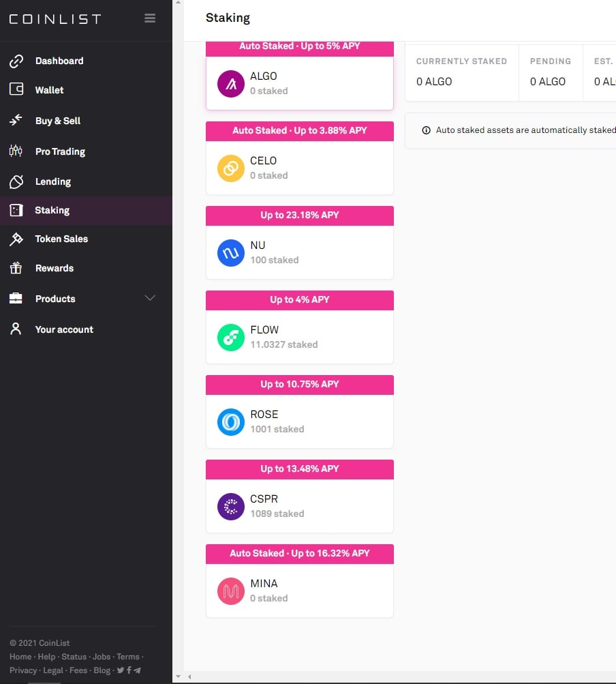Choose the ROSE 10.75% APY card
616x684 pixels.
coord(300,412)
